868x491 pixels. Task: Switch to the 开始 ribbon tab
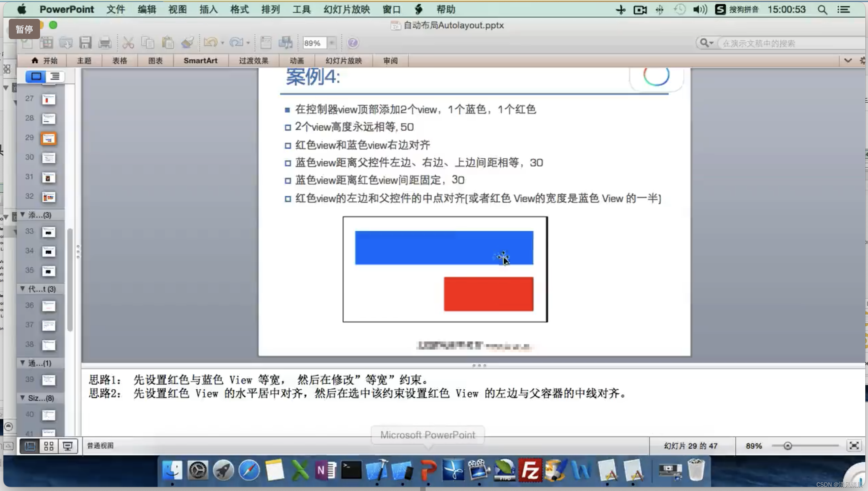pyautogui.click(x=44, y=61)
